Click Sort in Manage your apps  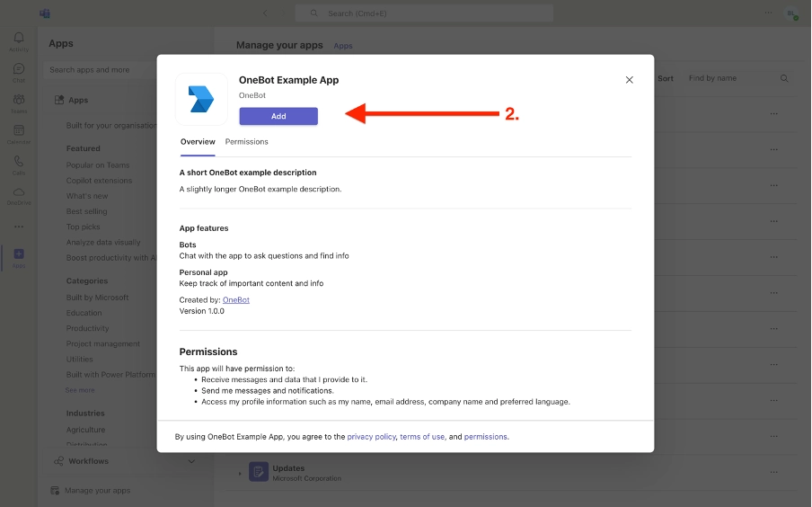tap(666, 78)
